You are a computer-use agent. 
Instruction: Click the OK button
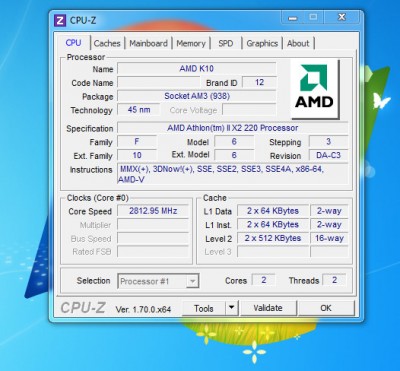coord(326,308)
